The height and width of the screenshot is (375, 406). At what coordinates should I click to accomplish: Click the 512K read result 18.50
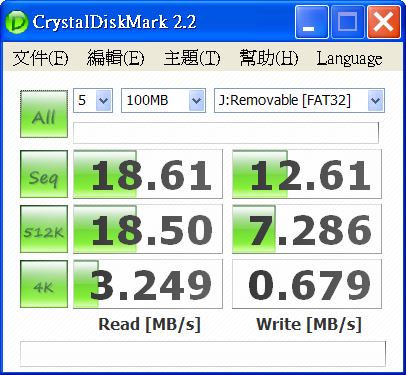click(x=148, y=229)
